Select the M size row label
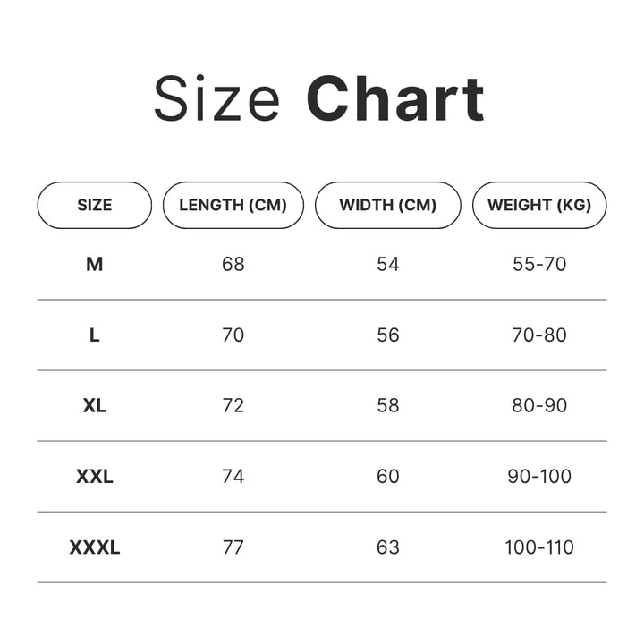644x644 pixels. pyautogui.click(x=94, y=264)
